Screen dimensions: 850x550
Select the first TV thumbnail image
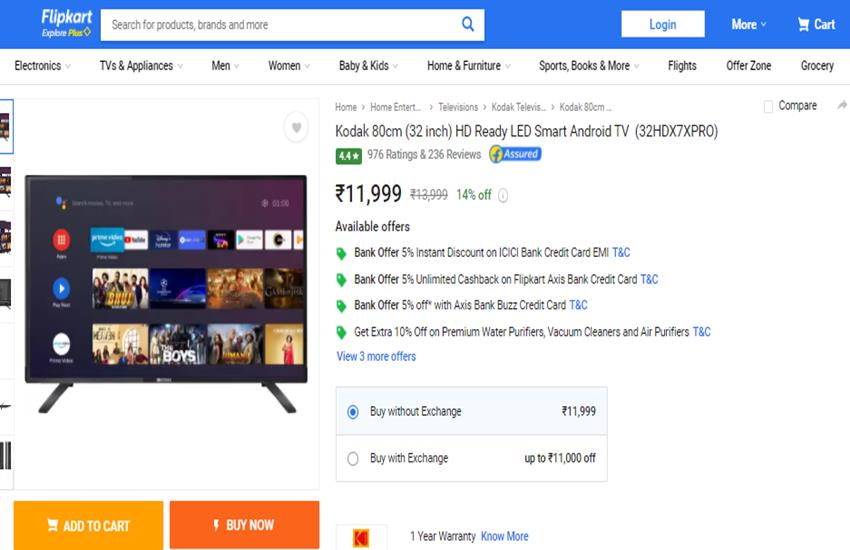[x=6, y=126]
